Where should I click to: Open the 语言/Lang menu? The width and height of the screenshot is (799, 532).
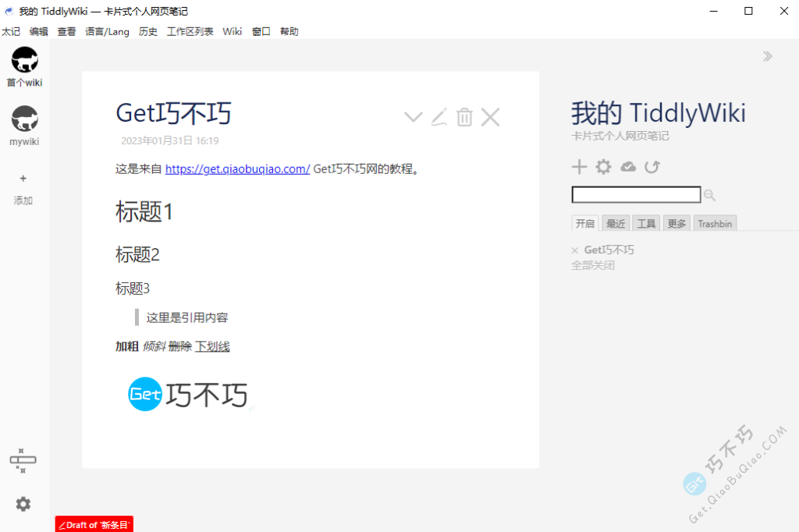(107, 32)
